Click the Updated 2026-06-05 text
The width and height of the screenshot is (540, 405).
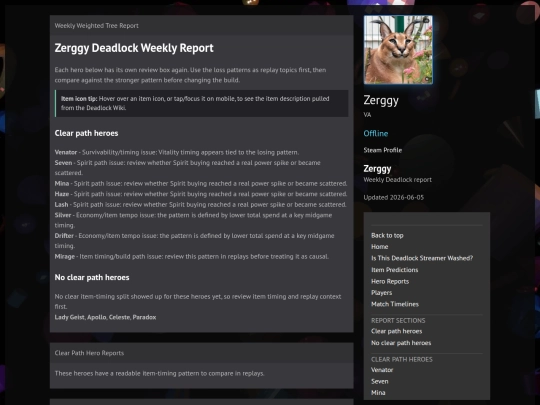click(x=394, y=197)
